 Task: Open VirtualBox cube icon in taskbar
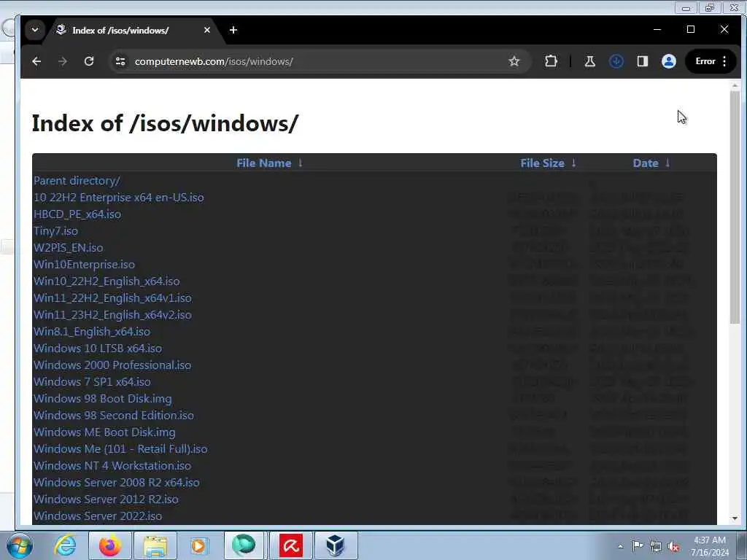336,545
